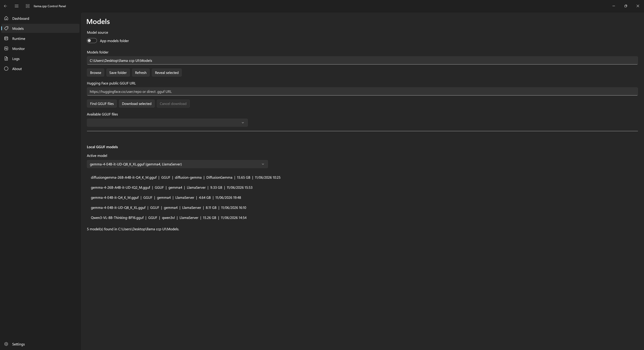
Task: Minimize the llama.cpp Control Panel window
Action: (614, 6)
